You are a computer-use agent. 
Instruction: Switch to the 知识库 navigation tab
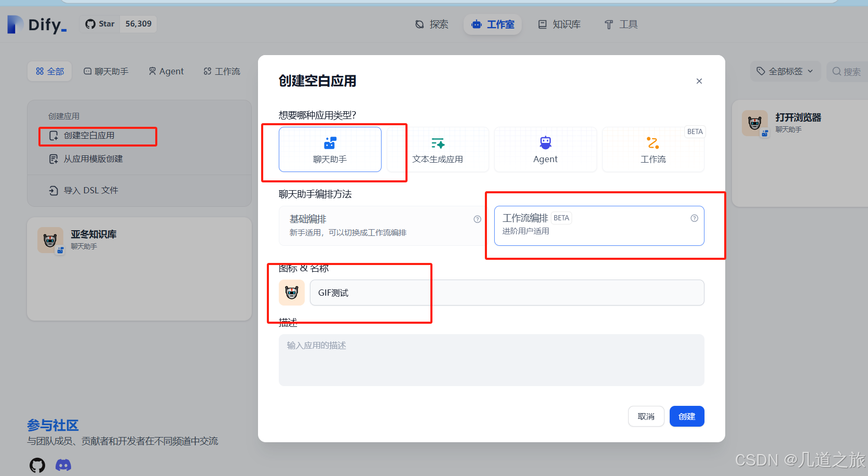[559, 24]
